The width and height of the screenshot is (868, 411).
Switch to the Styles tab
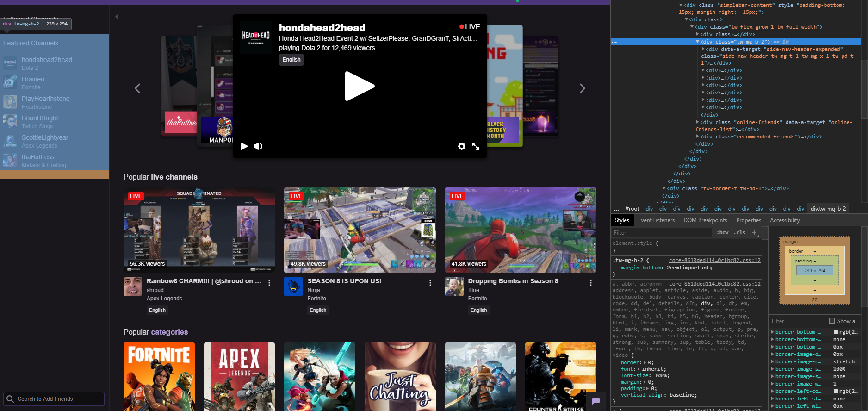pyautogui.click(x=622, y=220)
